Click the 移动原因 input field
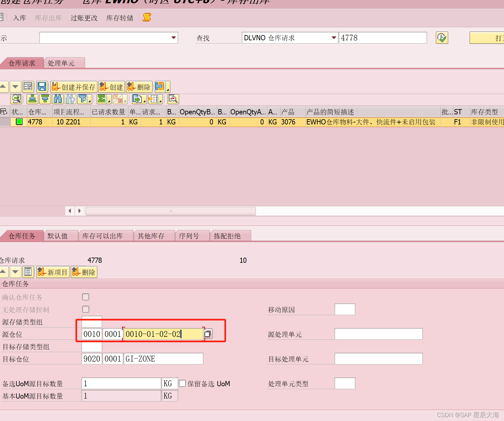This screenshot has height=421, width=504. (x=345, y=309)
